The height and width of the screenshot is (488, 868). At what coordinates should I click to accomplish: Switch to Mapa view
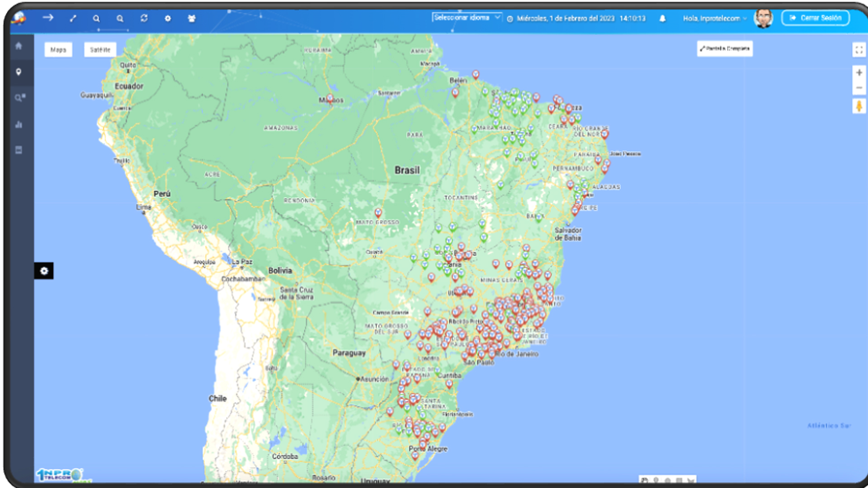[58, 50]
